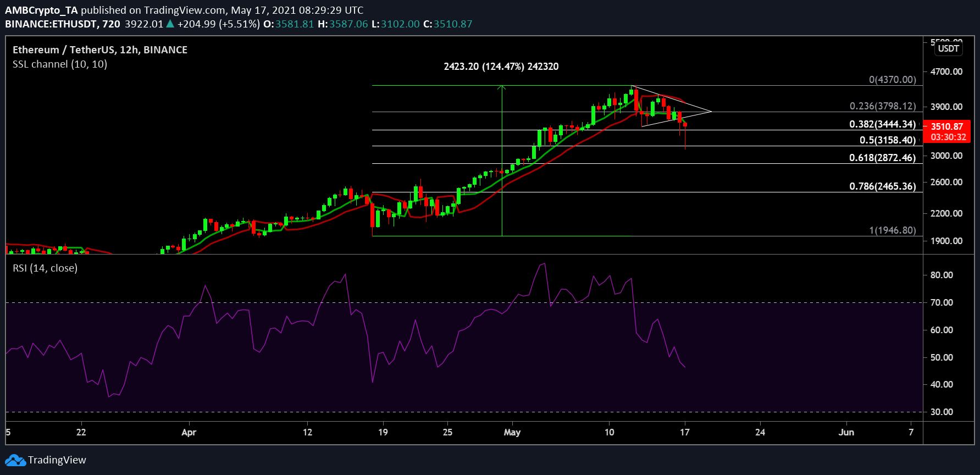This screenshot has height=475, width=980.
Task: Click the 12 date on time axis
Action: pos(308,432)
